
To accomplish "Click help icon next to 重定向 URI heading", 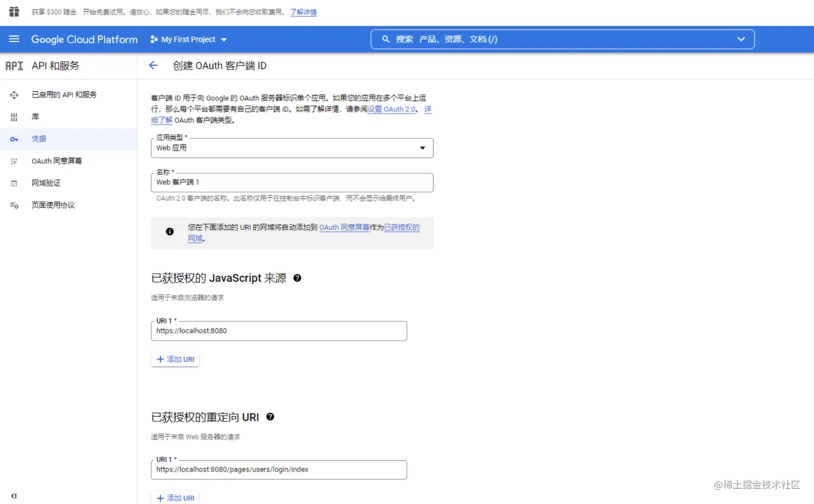I will tap(270, 417).
